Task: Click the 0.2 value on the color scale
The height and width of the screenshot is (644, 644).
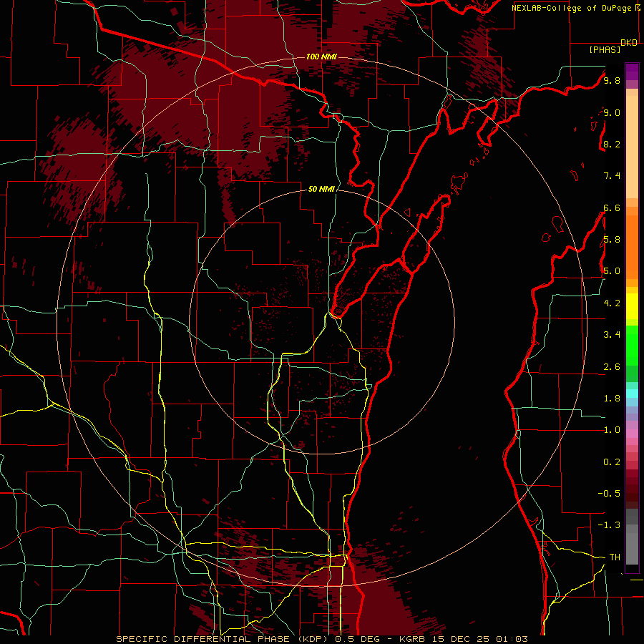Action: click(x=612, y=462)
